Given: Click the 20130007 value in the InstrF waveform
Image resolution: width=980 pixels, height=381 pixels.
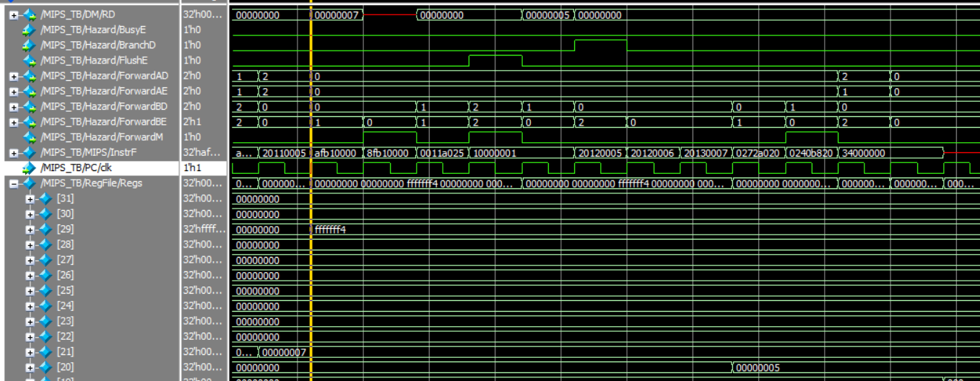Looking at the screenshot, I should tap(706, 153).
